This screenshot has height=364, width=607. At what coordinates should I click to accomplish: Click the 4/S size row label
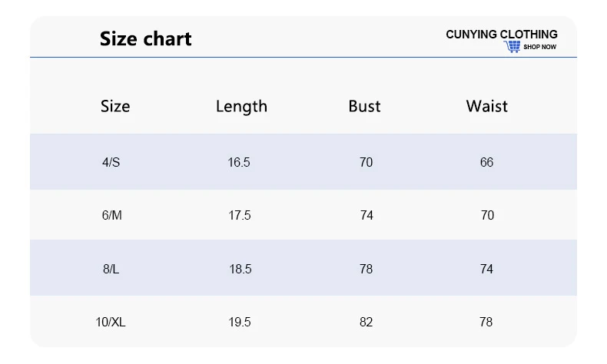111,162
